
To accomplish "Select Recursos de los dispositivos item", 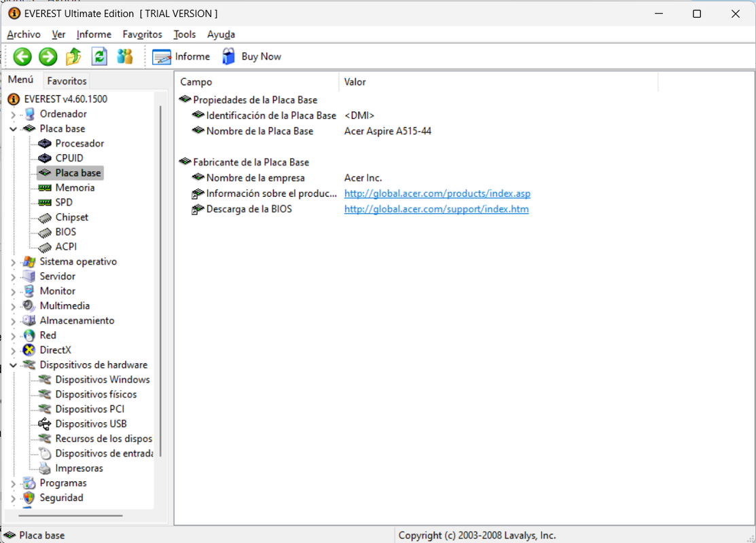I will click(104, 439).
